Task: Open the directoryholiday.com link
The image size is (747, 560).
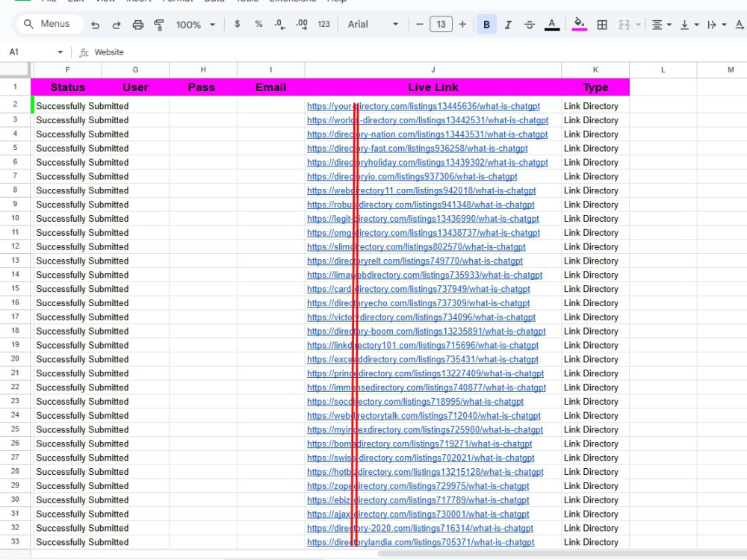Action: (427, 162)
